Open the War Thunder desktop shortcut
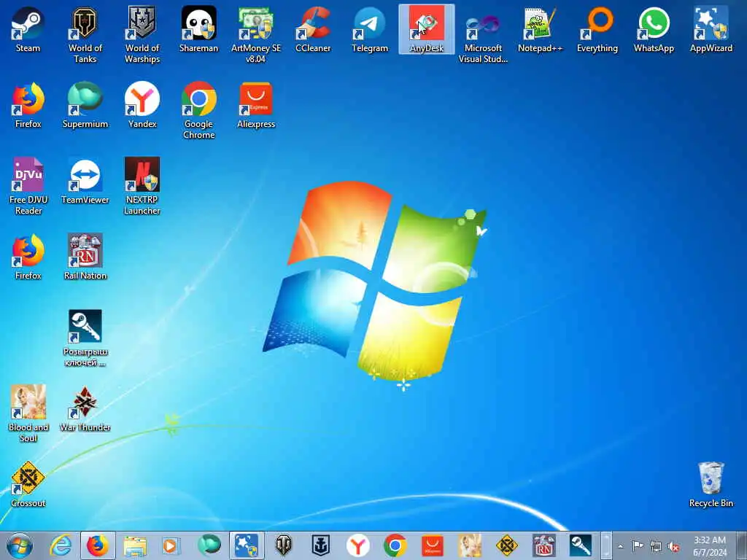The height and width of the screenshot is (560, 747). click(x=85, y=408)
